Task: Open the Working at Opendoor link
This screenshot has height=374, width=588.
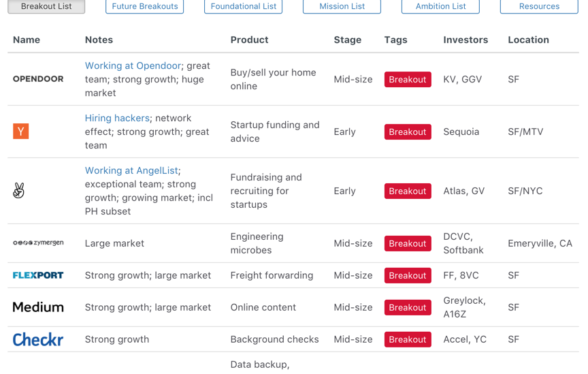Action: [133, 66]
